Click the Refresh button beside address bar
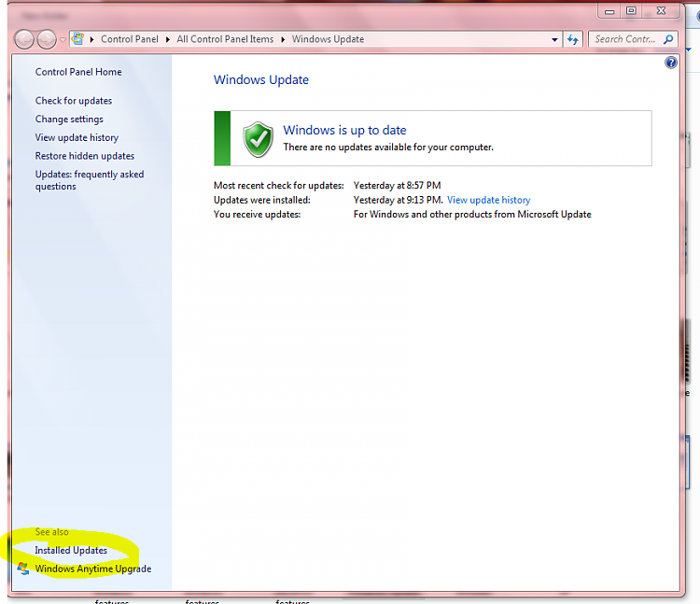Viewport: 700px width, 604px height. (x=573, y=39)
